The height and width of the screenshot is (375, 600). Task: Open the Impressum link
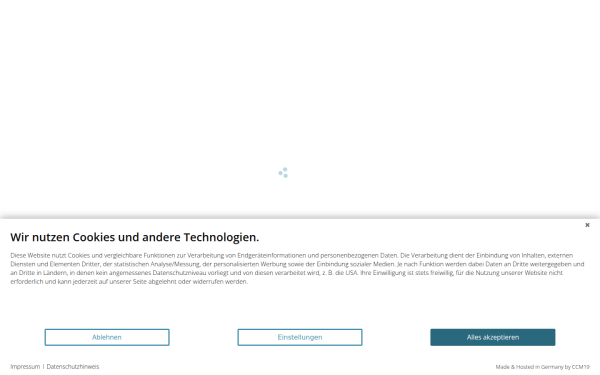tap(25, 367)
